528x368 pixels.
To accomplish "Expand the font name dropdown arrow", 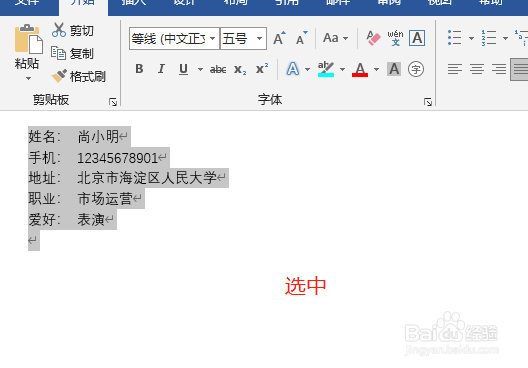I will [x=212, y=39].
